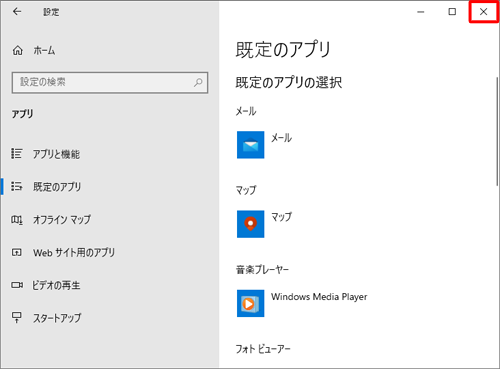The width and height of the screenshot is (500, 369).
Task: Open アプリと機能 page
Action: 56,154
